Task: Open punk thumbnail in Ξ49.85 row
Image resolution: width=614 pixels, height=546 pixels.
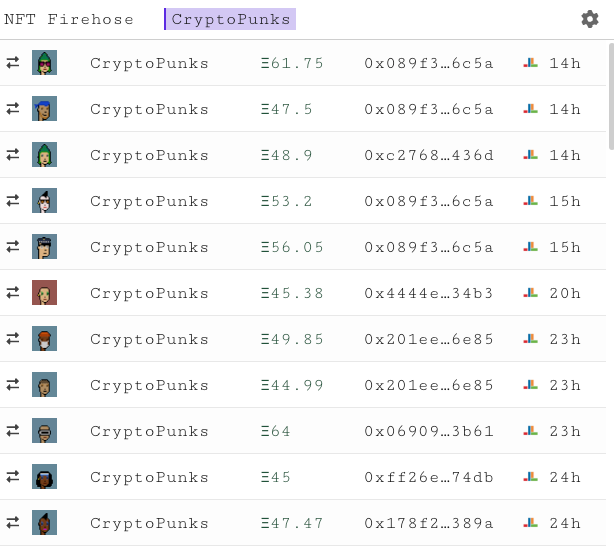Action: [x=44, y=339]
